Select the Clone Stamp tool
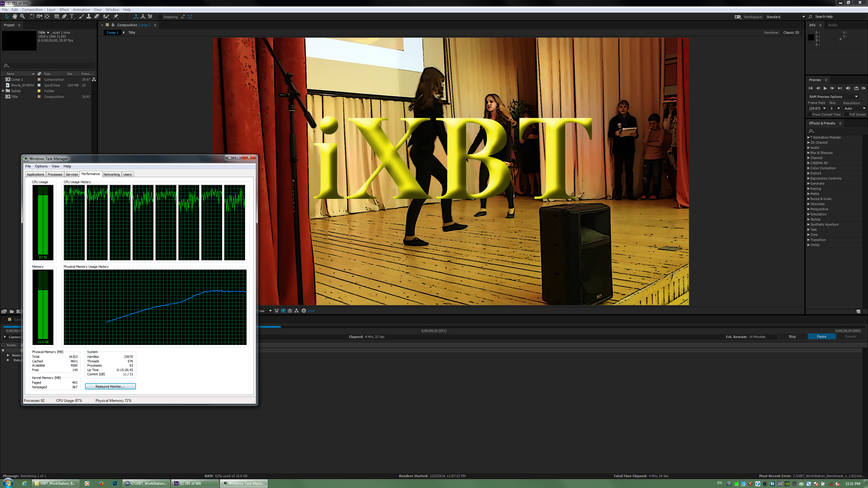This screenshot has width=868, height=488. 89,17
